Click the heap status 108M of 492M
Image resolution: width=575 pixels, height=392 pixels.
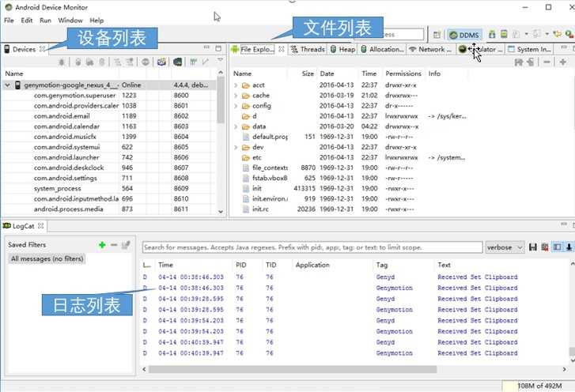point(539,386)
